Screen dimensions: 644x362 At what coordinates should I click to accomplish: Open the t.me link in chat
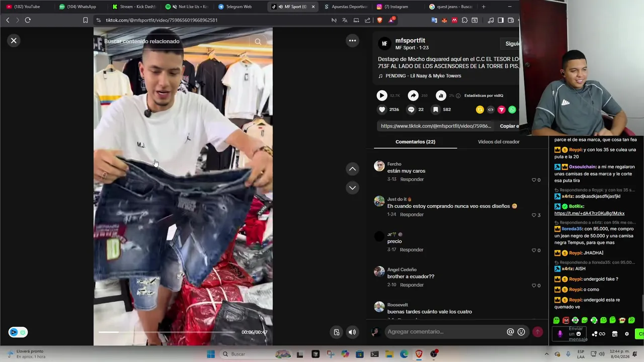coord(589,214)
